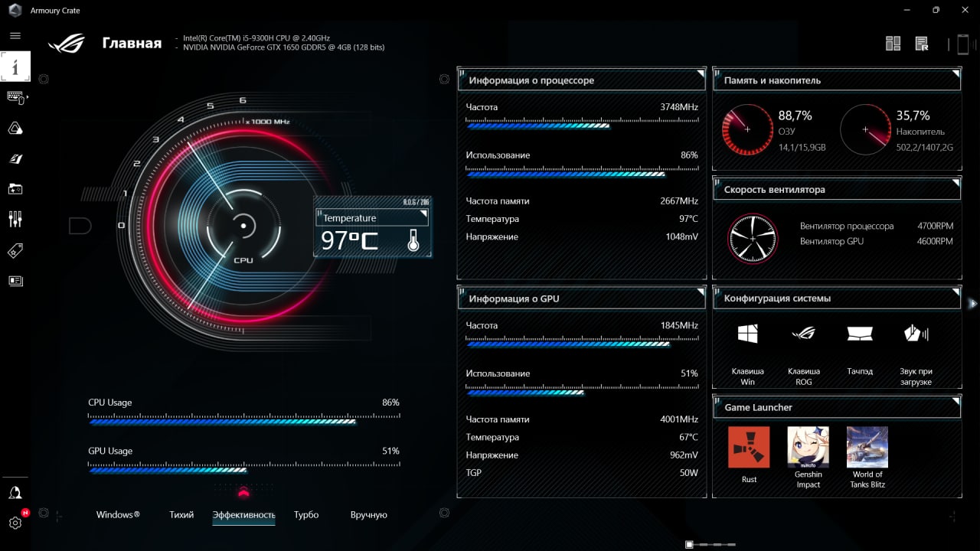Click the ROG logo beside Главная

tap(67, 44)
